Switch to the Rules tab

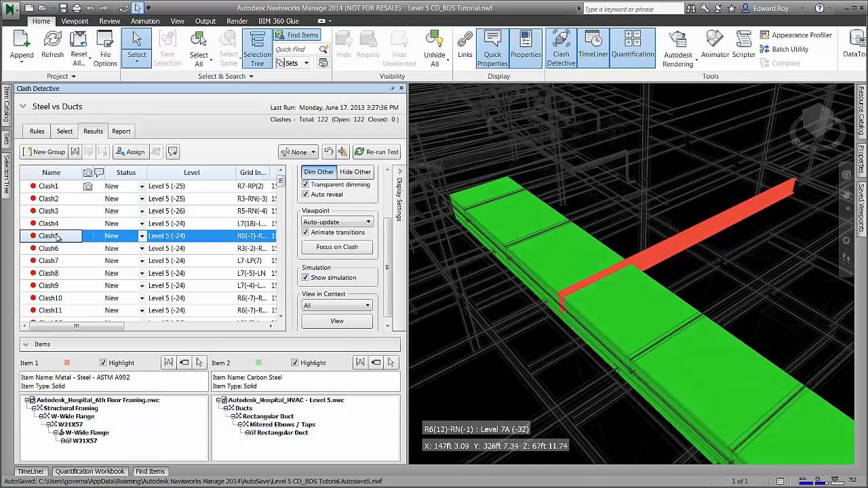point(37,131)
